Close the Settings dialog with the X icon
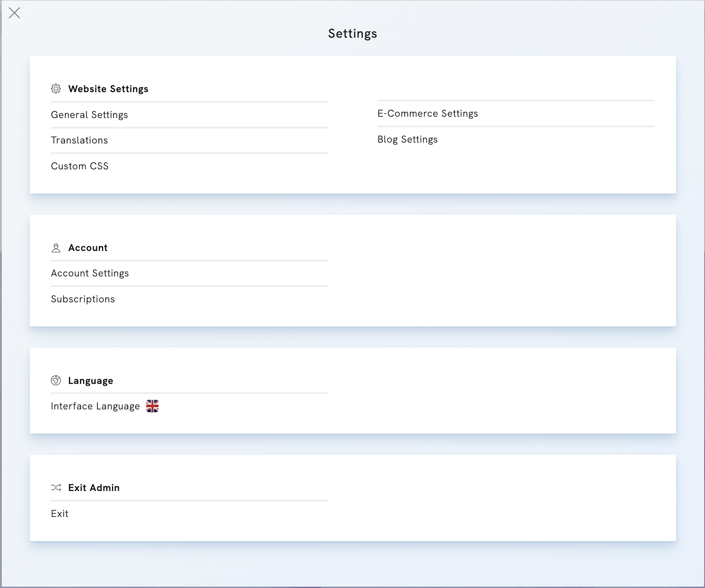 point(15,13)
